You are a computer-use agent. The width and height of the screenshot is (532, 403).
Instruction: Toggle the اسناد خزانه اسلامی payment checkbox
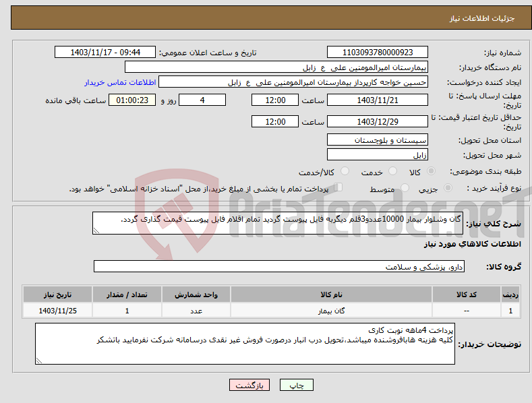[x=338, y=187]
